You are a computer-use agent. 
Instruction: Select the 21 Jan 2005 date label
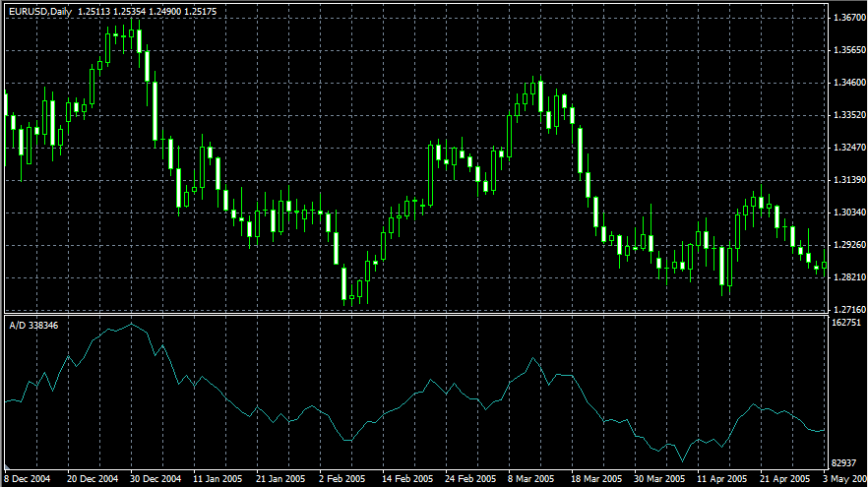[280, 479]
